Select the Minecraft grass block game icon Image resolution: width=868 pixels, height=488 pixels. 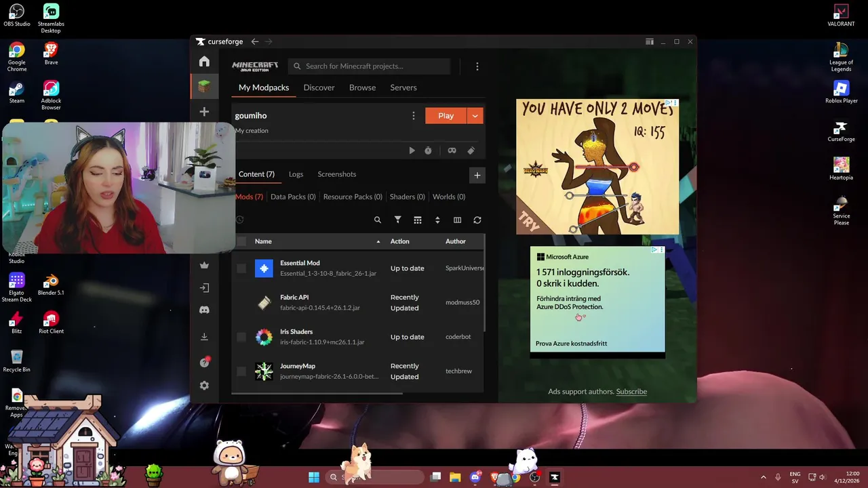coord(204,86)
